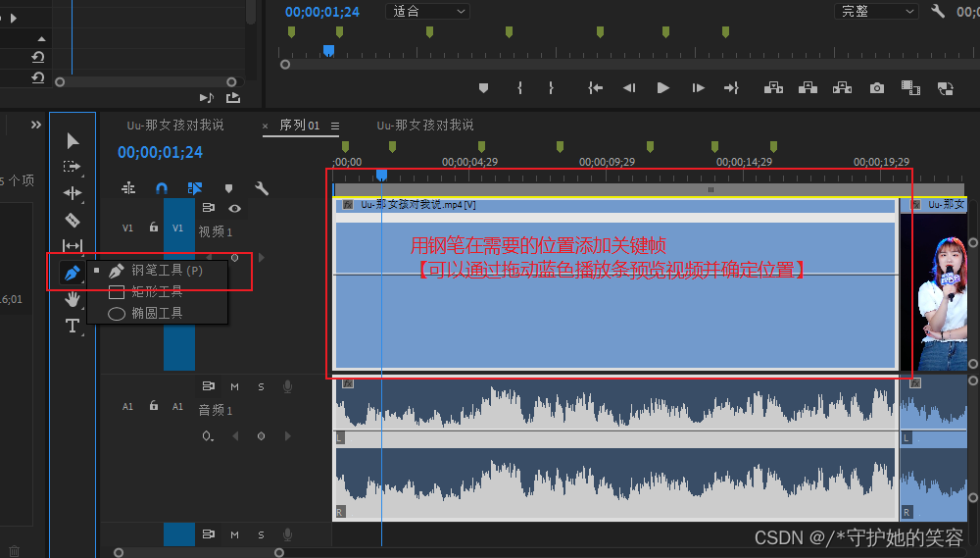Switch to 序列 01 timeline tab
Viewport: 980px width, 558px height.
(299, 126)
